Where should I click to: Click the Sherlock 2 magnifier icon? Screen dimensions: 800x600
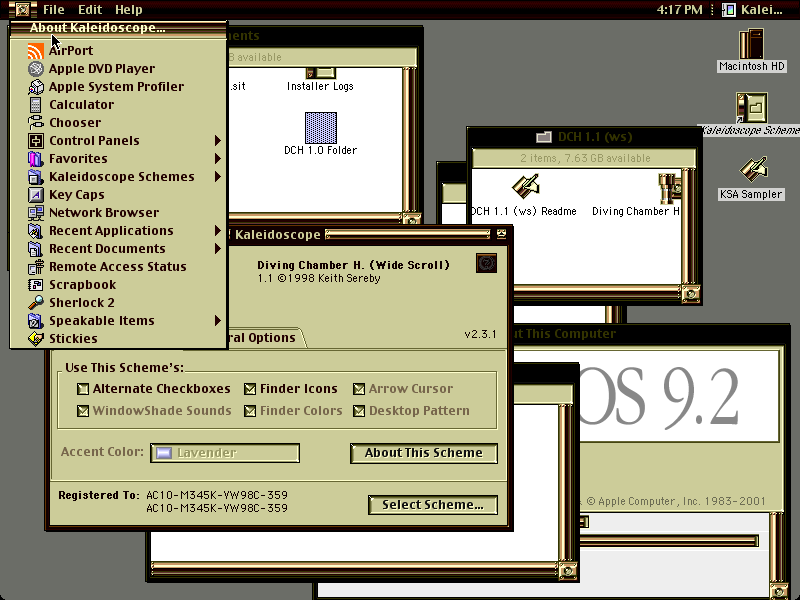(x=36, y=303)
